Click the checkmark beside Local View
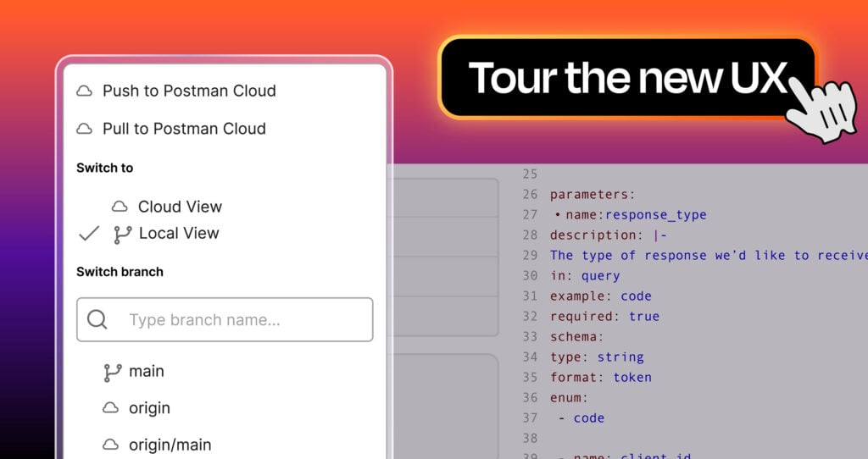This screenshot has width=868, height=459. pyautogui.click(x=88, y=234)
